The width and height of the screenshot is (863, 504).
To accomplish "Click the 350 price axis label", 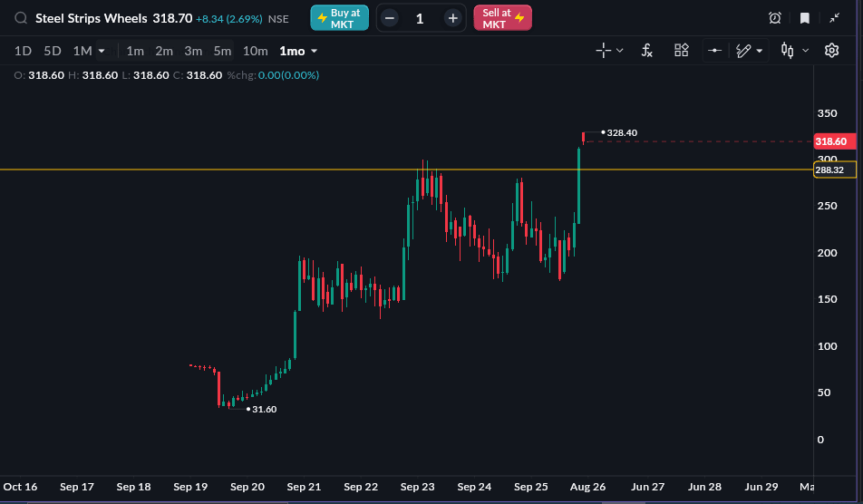I will 828,113.
